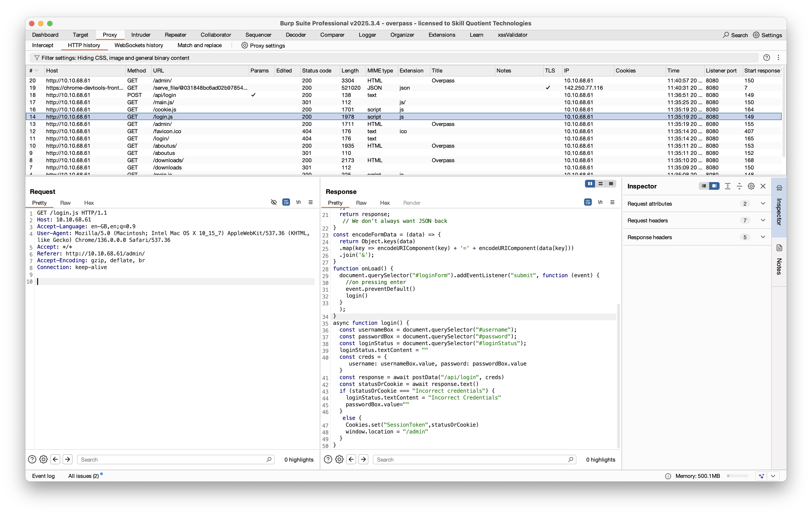Select history row 18 POST /api/login
This screenshot has width=812, height=515.
point(404,95)
